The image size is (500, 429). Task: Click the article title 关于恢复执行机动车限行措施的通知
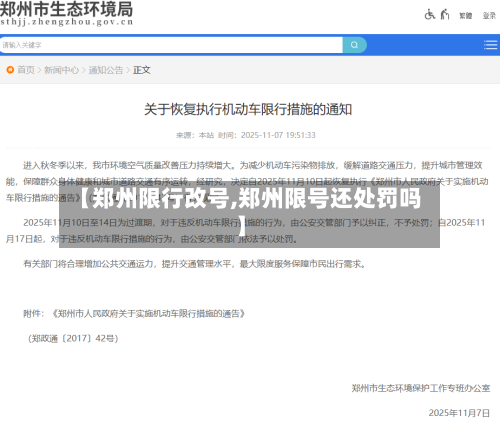(x=248, y=109)
